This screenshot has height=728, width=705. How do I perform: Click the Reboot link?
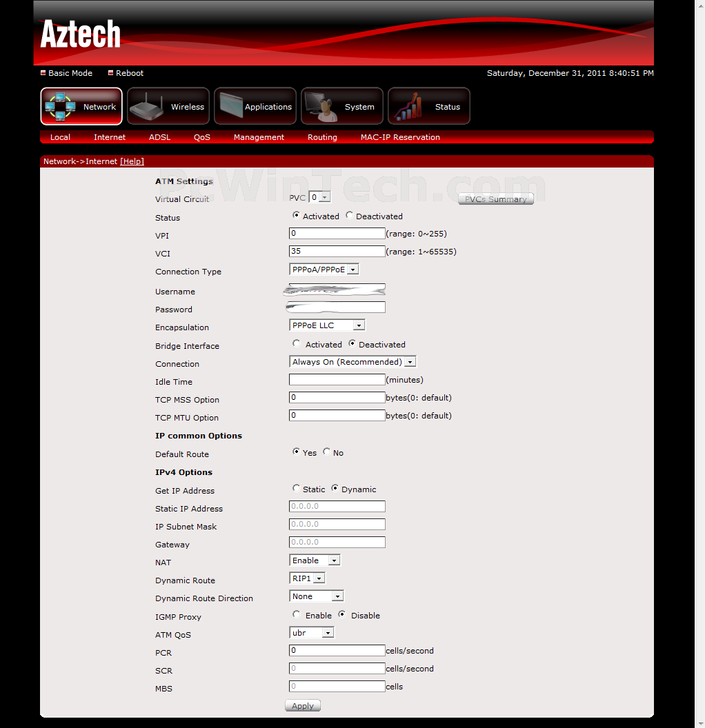pos(130,73)
